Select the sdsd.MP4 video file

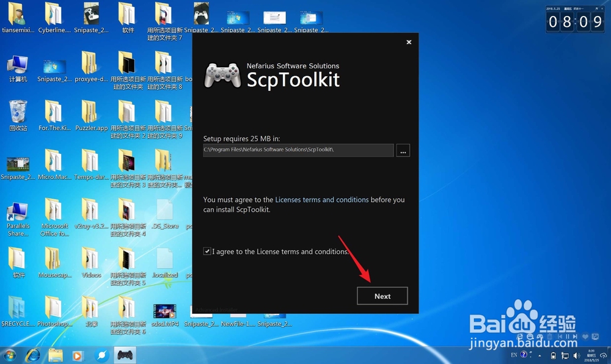tap(165, 315)
